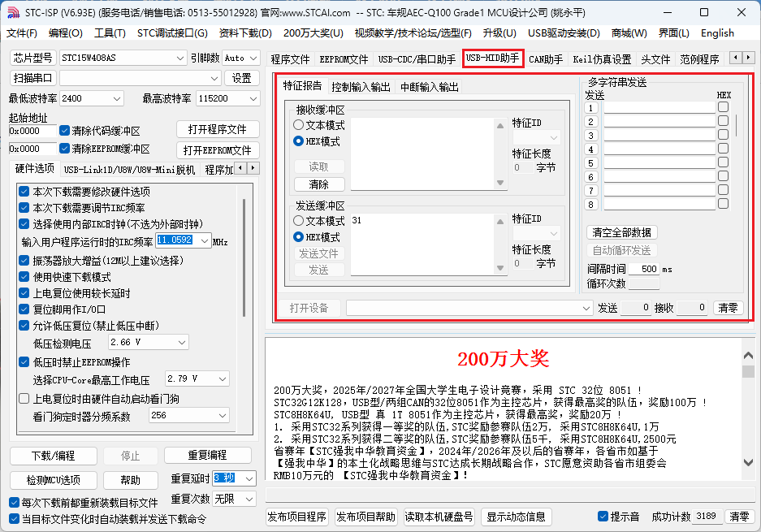Open the Keil仿真设置 tab

[602, 59]
